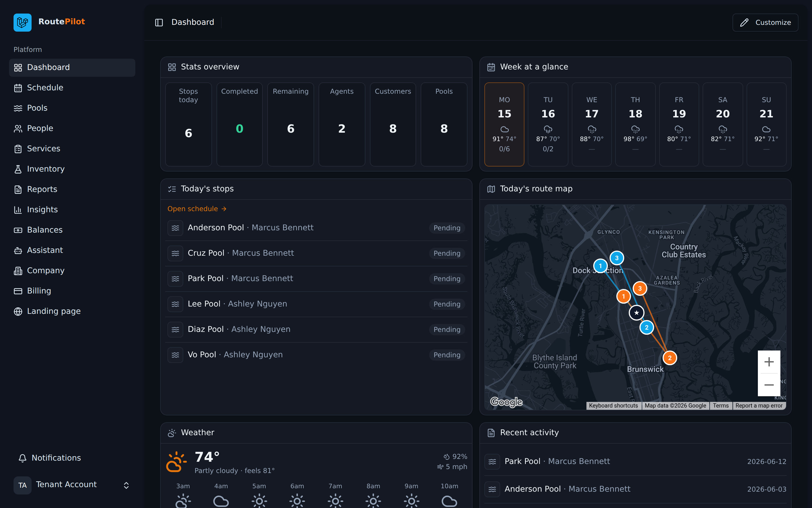Click the Diaz Pool Pending badge
Image resolution: width=812 pixels, height=508 pixels.
[447, 330]
